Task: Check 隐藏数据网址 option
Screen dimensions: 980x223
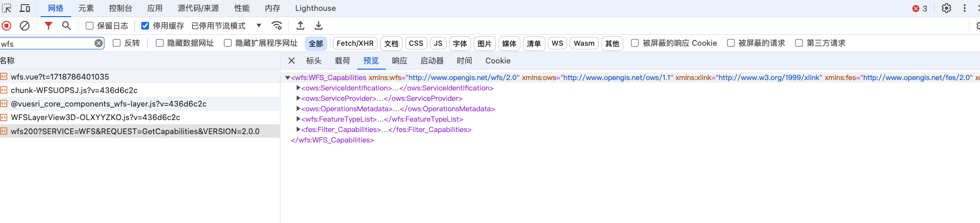Action: coord(159,43)
